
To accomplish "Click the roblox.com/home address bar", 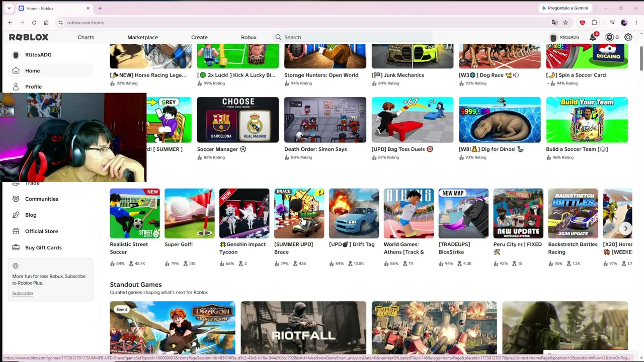I will click(x=302, y=23).
